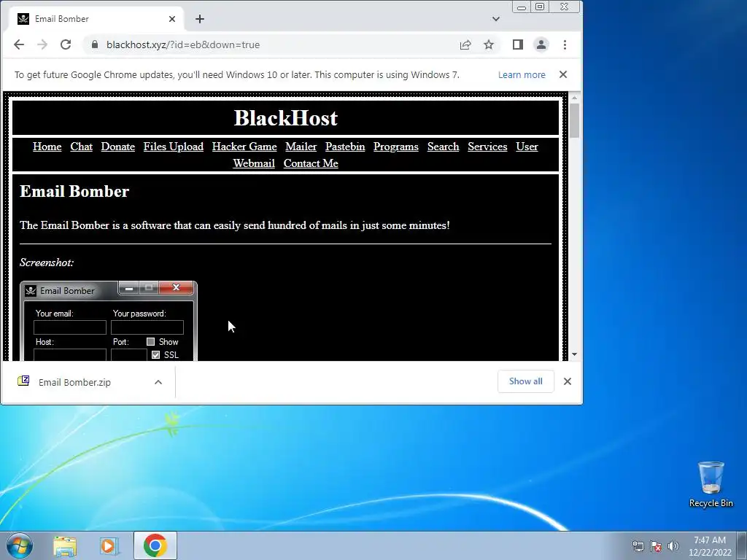
Task: Open a new tab with plus icon
Action: 200,19
